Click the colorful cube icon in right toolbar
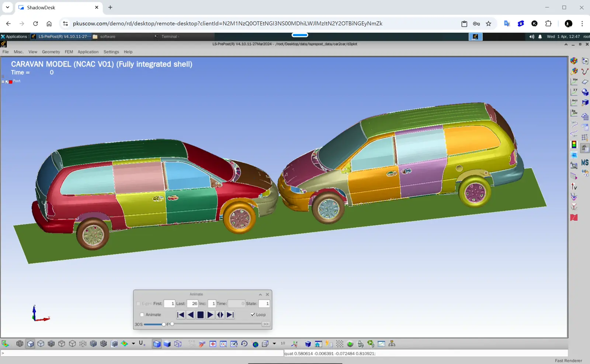Image resolution: width=590 pixels, height=364 pixels. tap(574, 61)
